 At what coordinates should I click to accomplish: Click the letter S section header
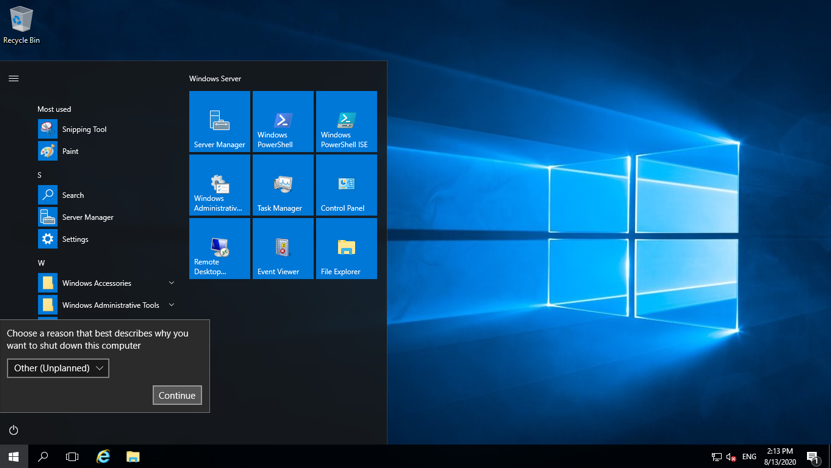39,175
